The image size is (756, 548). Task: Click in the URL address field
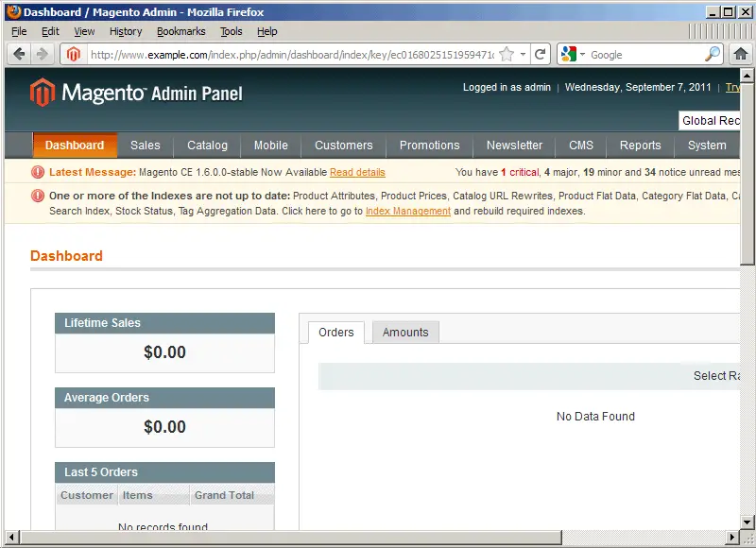click(292, 55)
